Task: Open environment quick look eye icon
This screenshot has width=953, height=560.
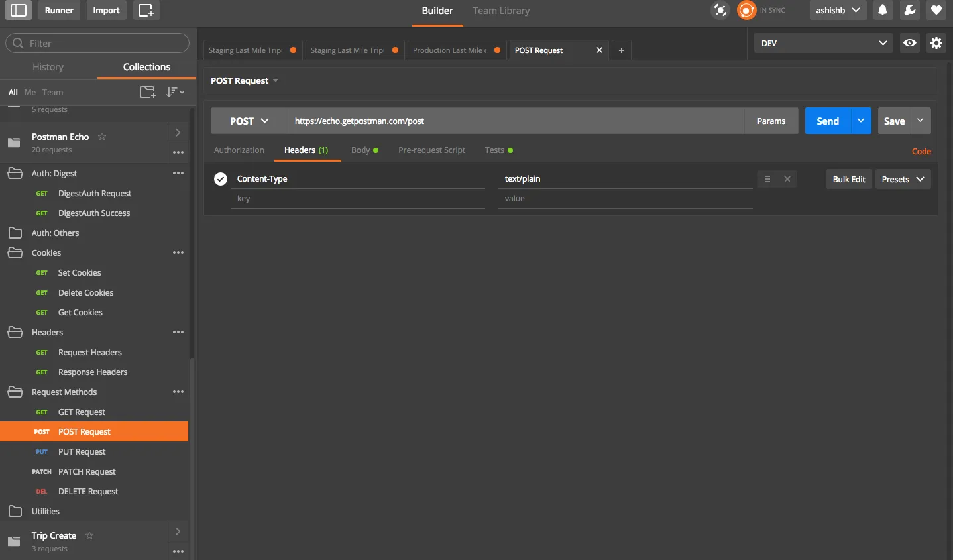Action: point(910,43)
